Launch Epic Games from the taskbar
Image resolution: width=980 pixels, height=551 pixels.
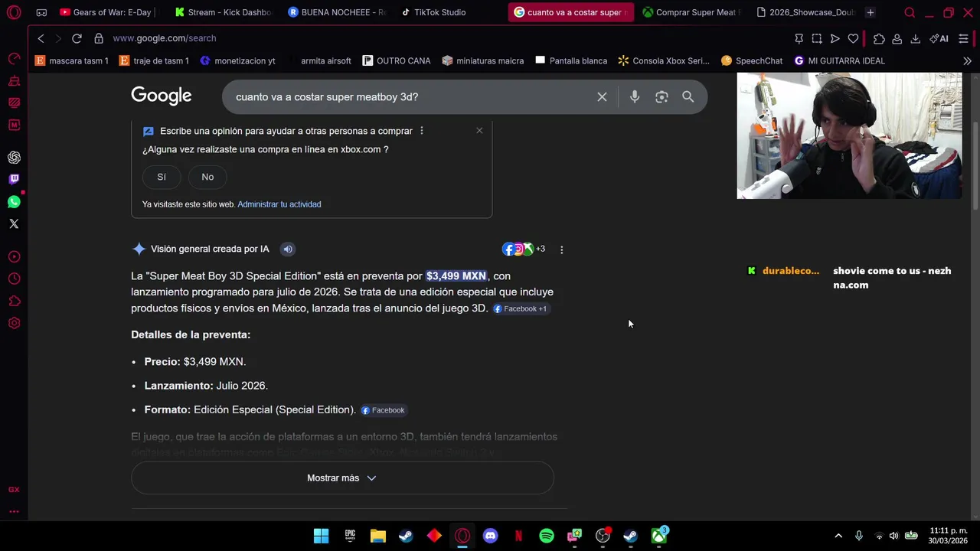350,536
